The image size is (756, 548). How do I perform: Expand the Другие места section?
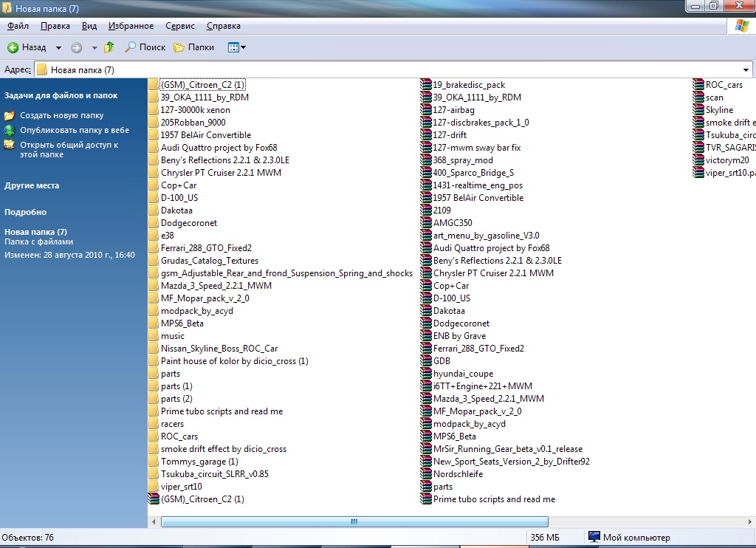point(32,185)
